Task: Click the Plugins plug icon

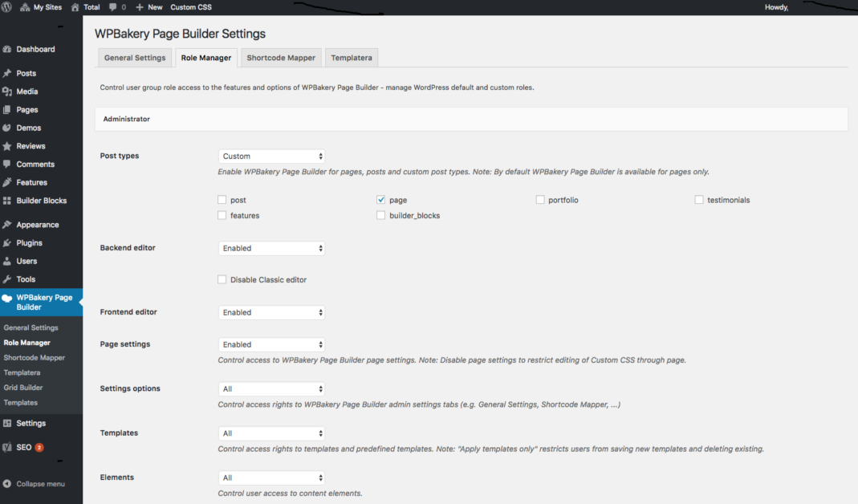Action: 11,242
